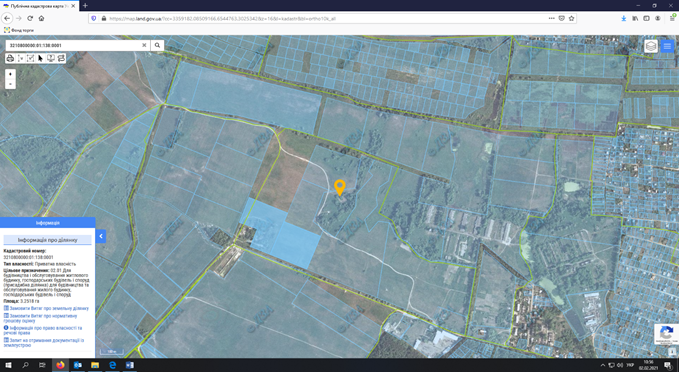Clear the cadastral number search field
Viewport: 679px width, 372px height.
click(144, 45)
